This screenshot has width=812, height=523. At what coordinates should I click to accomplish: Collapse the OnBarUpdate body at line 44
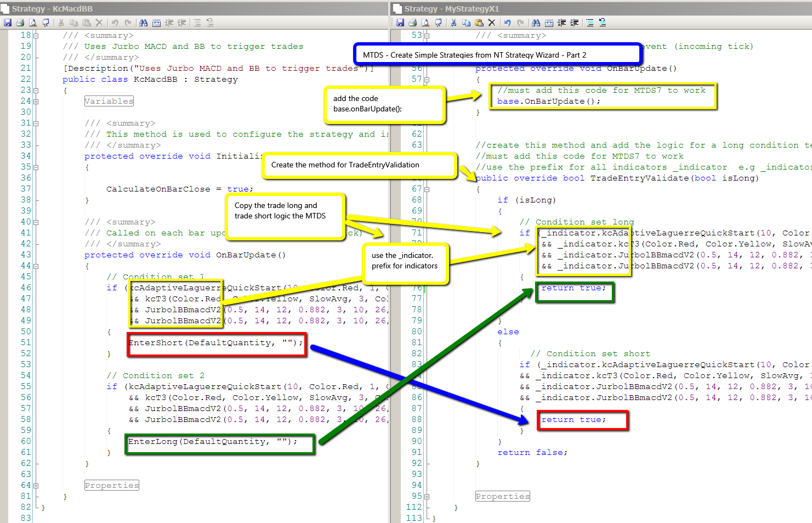coord(36,266)
